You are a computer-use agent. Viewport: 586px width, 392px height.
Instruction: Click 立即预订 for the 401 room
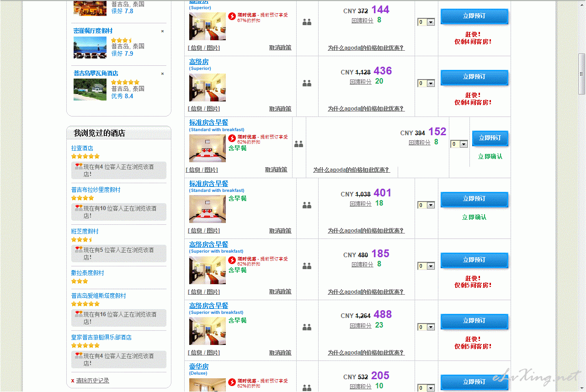(x=474, y=199)
